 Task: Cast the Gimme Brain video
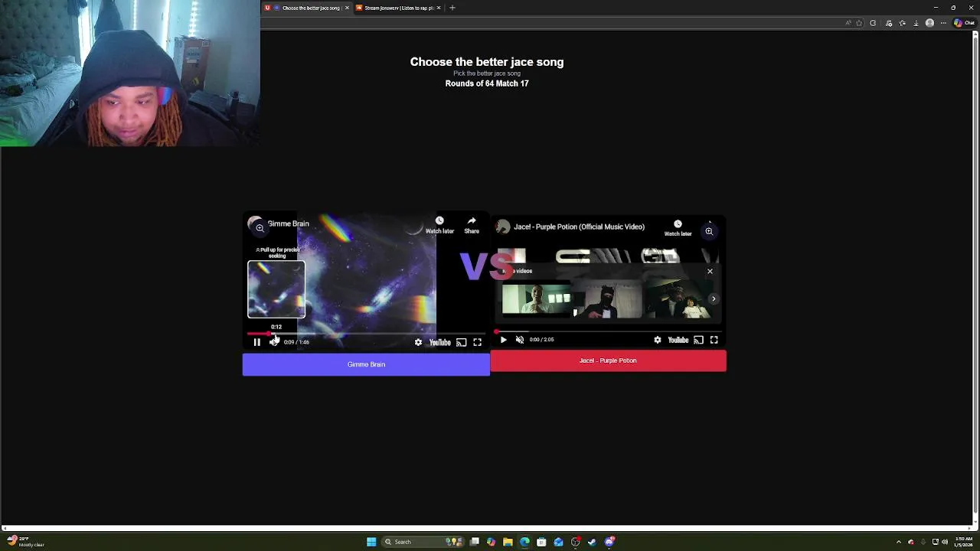(x=461, y=342)
